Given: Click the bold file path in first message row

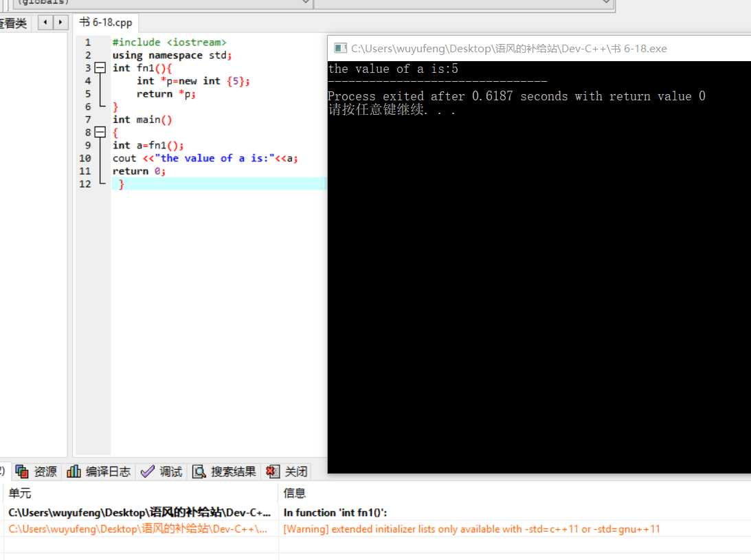Looking at the screenshot, I should pos(139,513).
